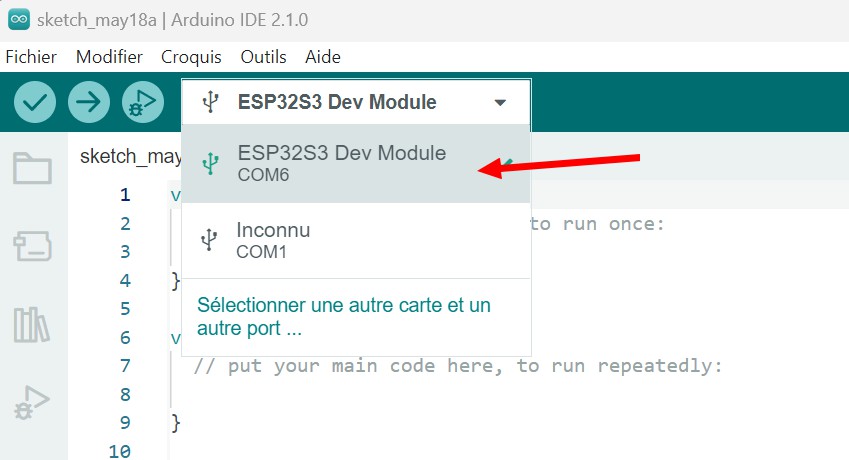Click line number 5 in gutter
849x460 pixels.
pos(125,308)
